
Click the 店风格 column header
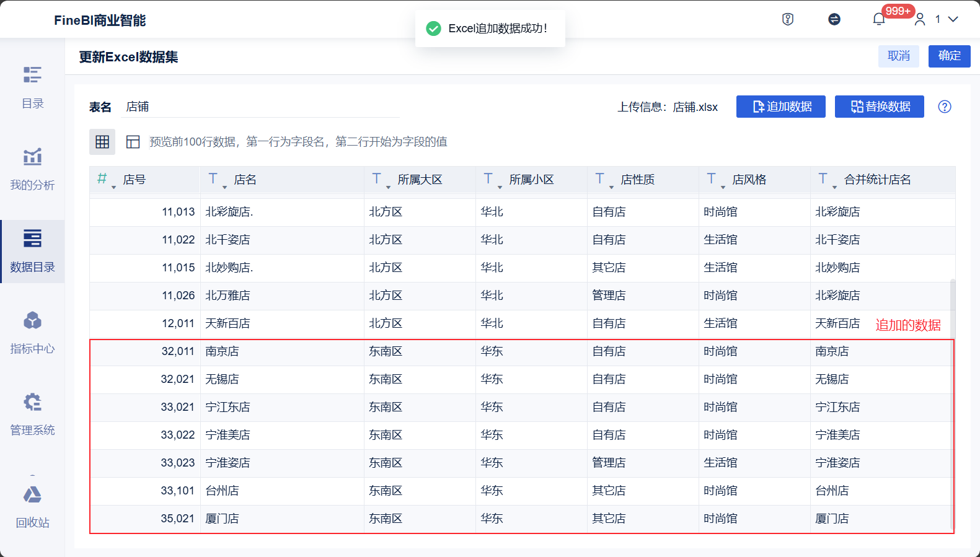tap(755, 180)
